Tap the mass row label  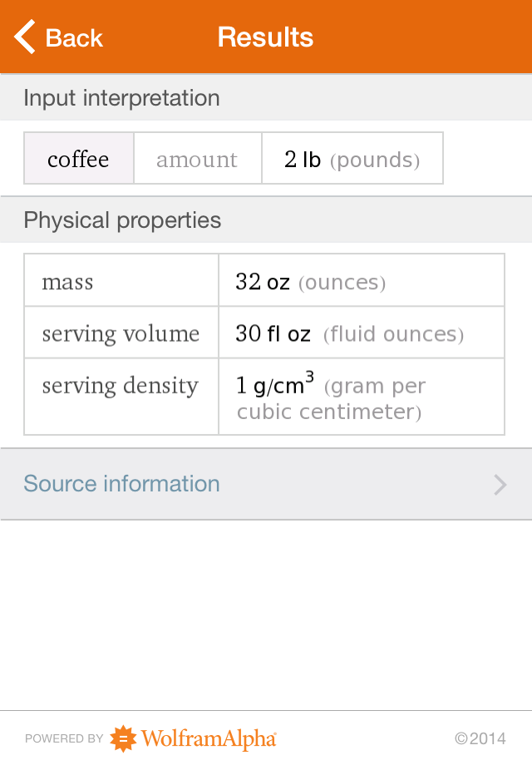[x=67, y=282]
